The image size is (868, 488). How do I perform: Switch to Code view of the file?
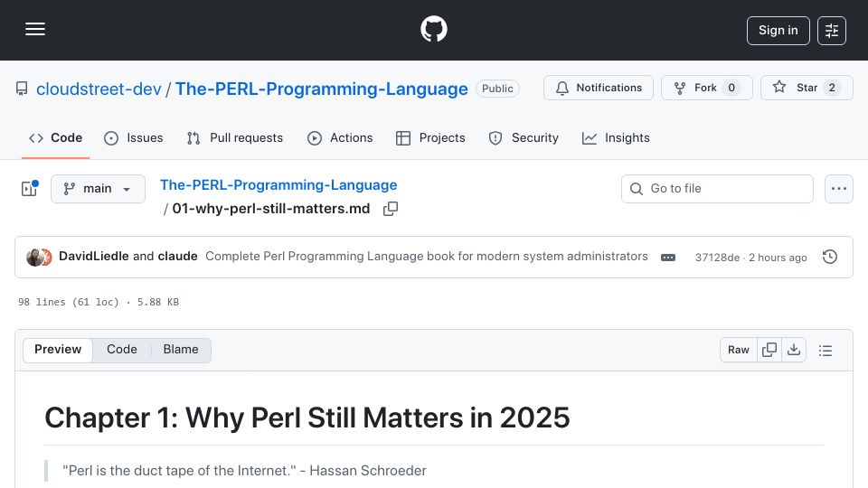coord(122,350)
